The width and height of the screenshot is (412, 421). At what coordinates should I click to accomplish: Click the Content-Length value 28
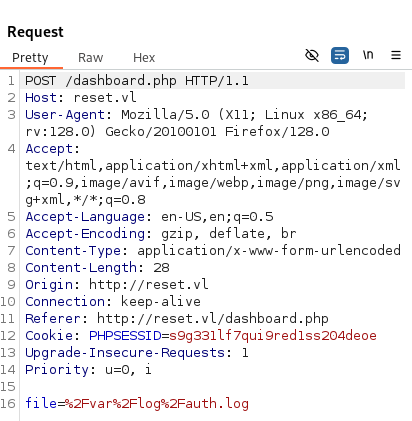click(161, 268)
